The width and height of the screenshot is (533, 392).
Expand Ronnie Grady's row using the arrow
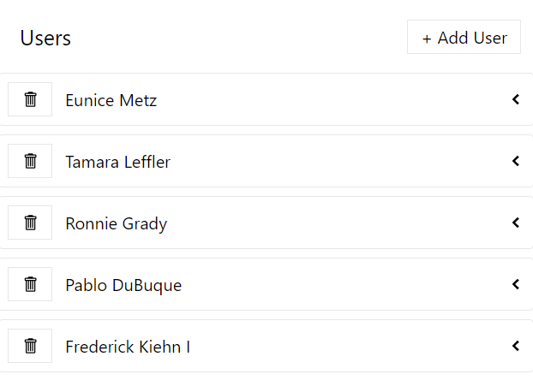coord(516,223)
